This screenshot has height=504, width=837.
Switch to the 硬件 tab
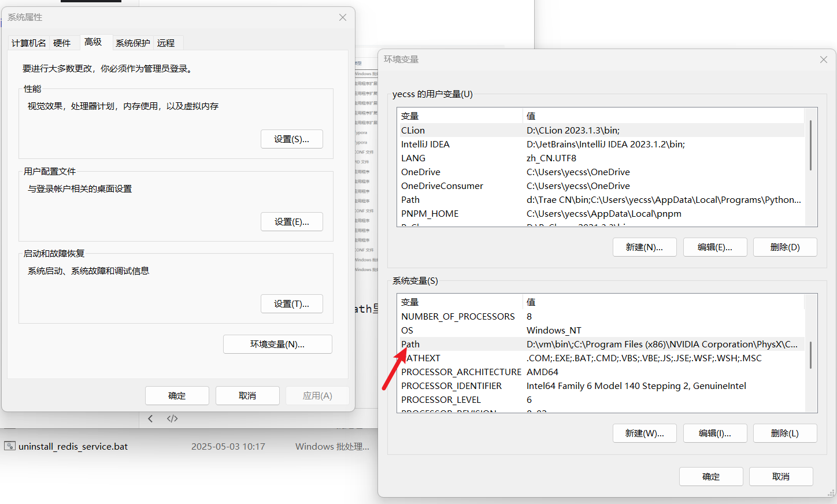[x=62, y=43]
